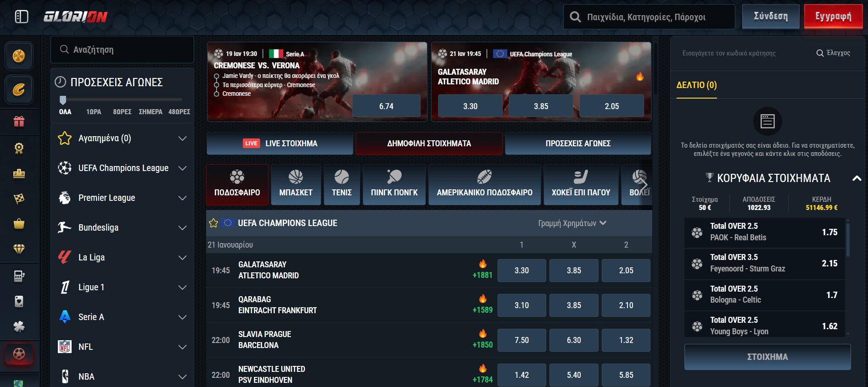Click the red Εγγραφή button

[833, 17]
